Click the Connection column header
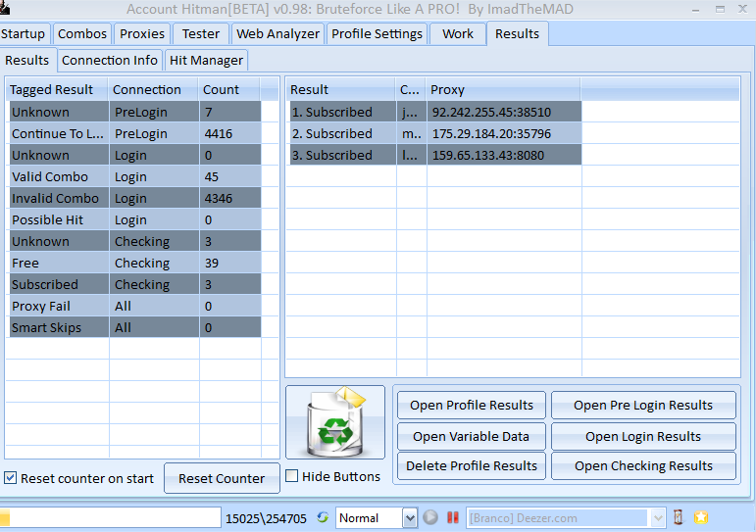Image resolution: width=756 pixels, height=532 pixels. (154, 89)
